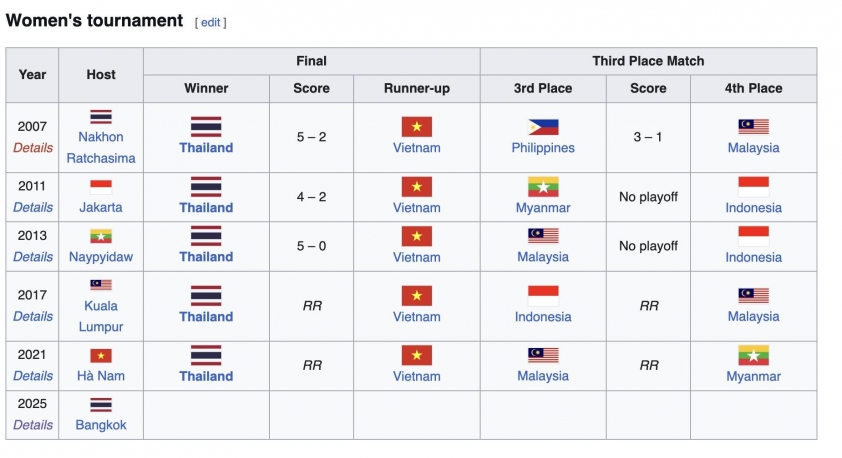Click the Indonesia flag above Jakarta host

coord(101,187)
